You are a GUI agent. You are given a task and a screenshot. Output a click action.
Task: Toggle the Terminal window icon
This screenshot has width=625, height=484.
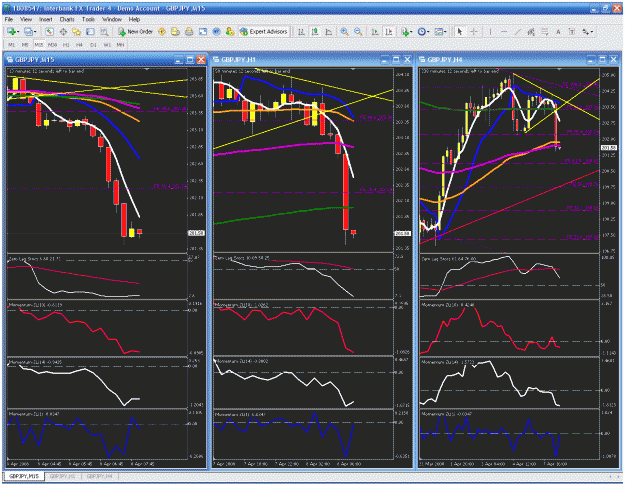click(90, 31)
